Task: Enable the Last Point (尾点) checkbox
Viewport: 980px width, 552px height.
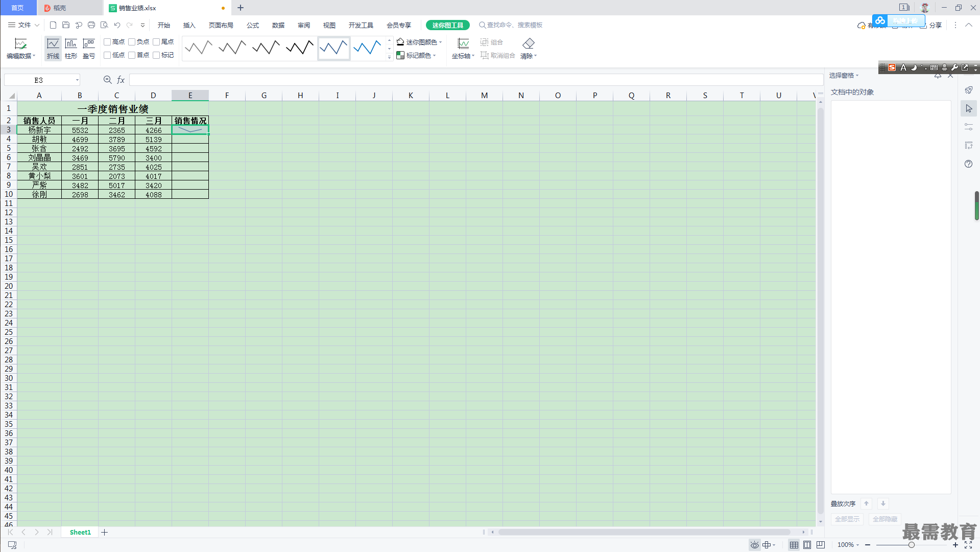Action: (156, 42)
